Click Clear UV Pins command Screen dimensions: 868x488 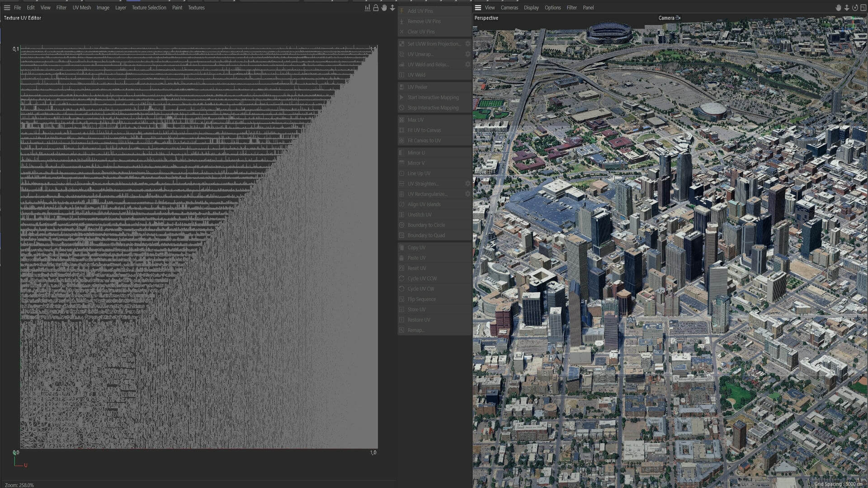pos(434,32)
